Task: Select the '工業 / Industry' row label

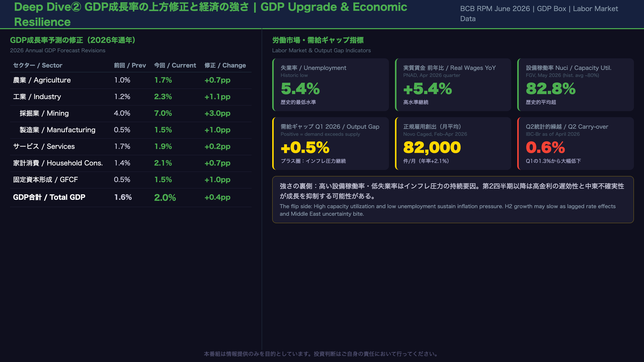Action: pos(37,97)
